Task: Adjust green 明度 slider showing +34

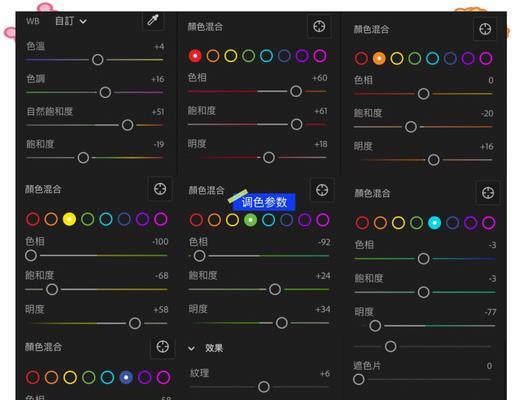Action: (282, 323)
